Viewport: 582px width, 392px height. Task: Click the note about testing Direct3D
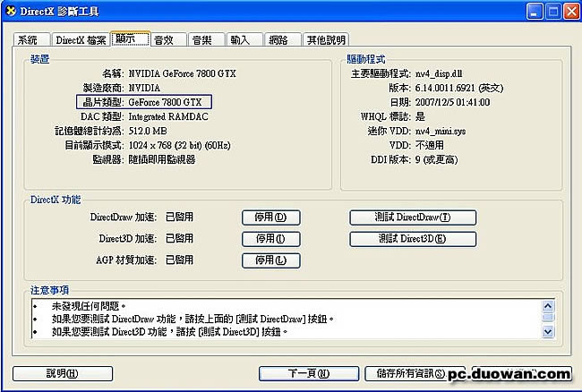pos(169,331)
